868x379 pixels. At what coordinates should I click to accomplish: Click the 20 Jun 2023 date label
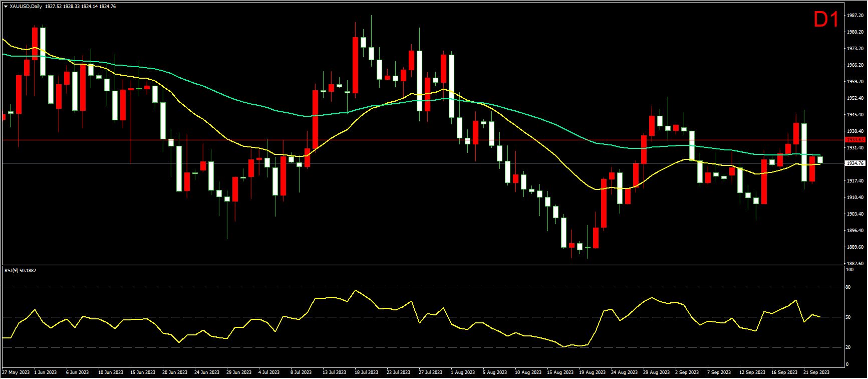pos(175,372)
